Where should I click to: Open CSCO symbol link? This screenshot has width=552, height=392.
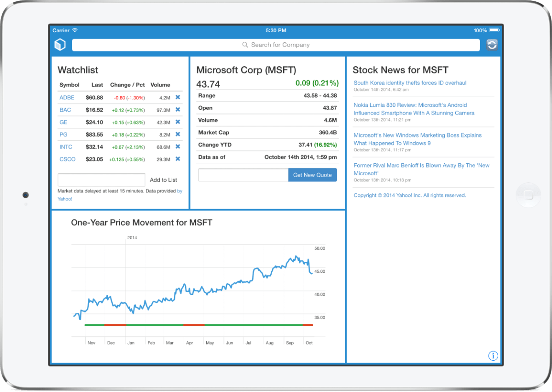[x=67, y=159]
